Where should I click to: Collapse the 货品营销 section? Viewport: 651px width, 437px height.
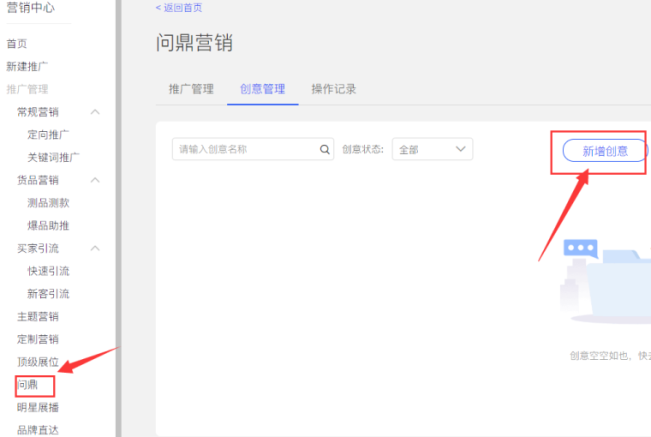click(x=95, y=180)
